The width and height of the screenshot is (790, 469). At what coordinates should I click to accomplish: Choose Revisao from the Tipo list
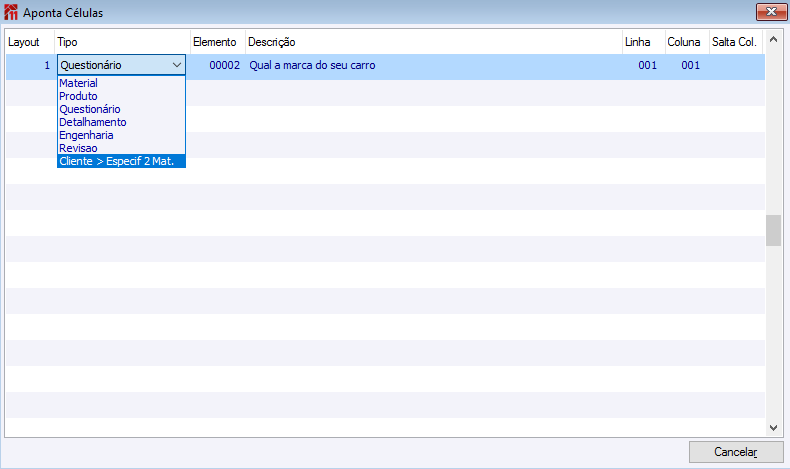click(121, 149)
